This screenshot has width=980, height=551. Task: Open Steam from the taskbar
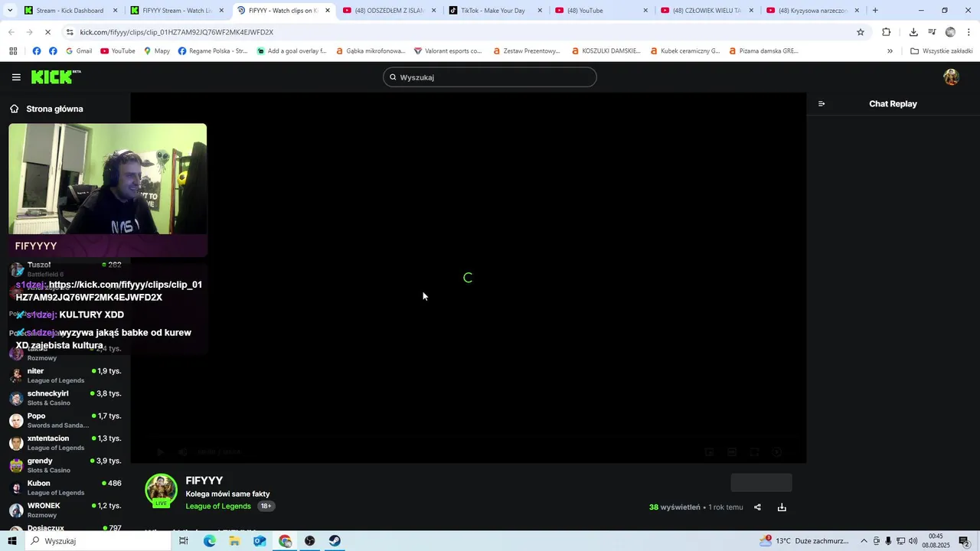coord(335,541)
